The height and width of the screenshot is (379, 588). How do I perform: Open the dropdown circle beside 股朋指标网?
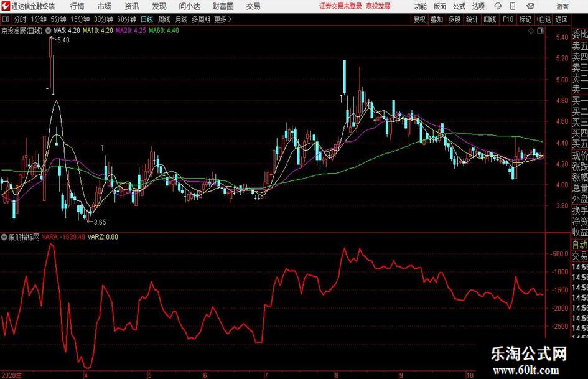4,237
